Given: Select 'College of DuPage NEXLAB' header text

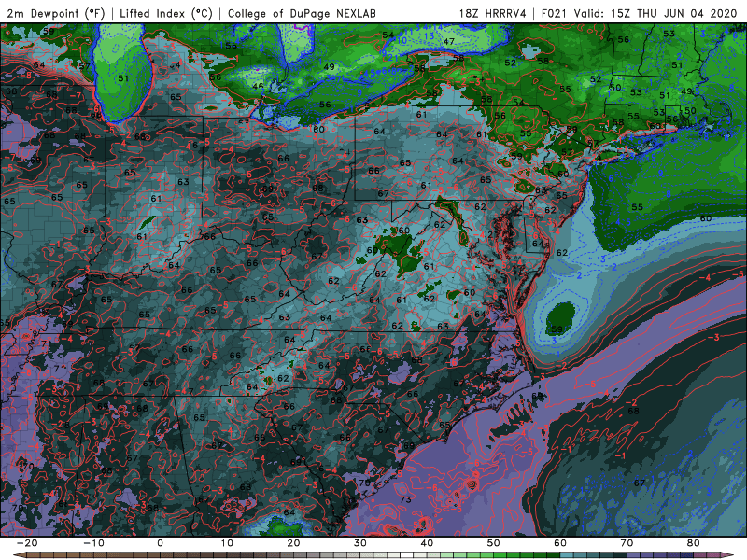Looking at the screenshot, I should click(302, 14).
